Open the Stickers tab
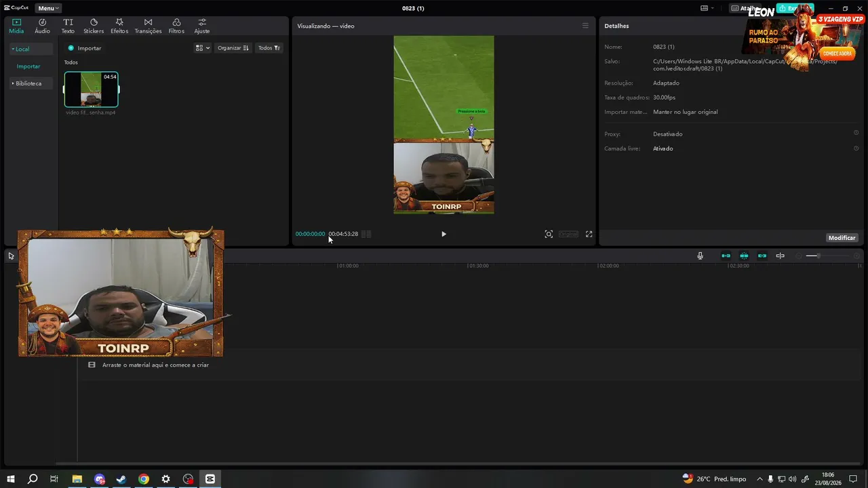Screen dimensions: 868x488 click(94, 26)
